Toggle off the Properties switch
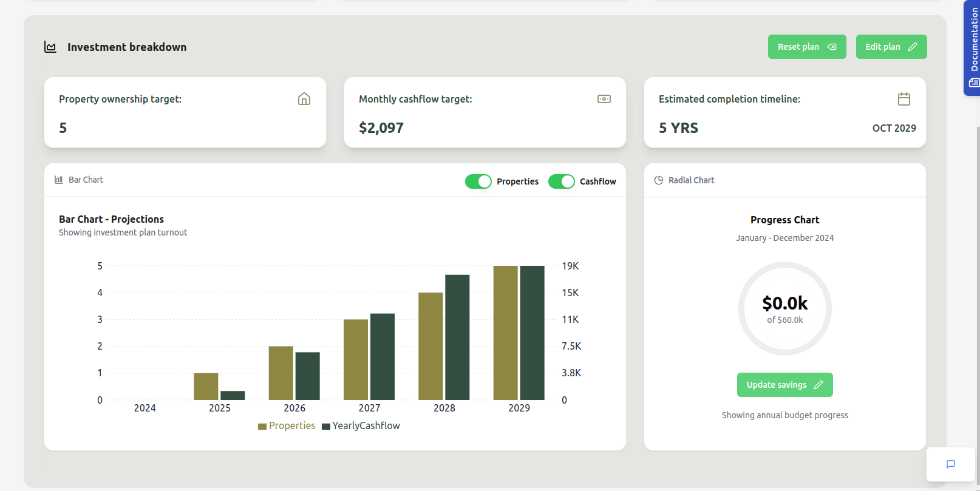Image resolution: width=980 pixels, height=491 pixels. tap(478, 181)
